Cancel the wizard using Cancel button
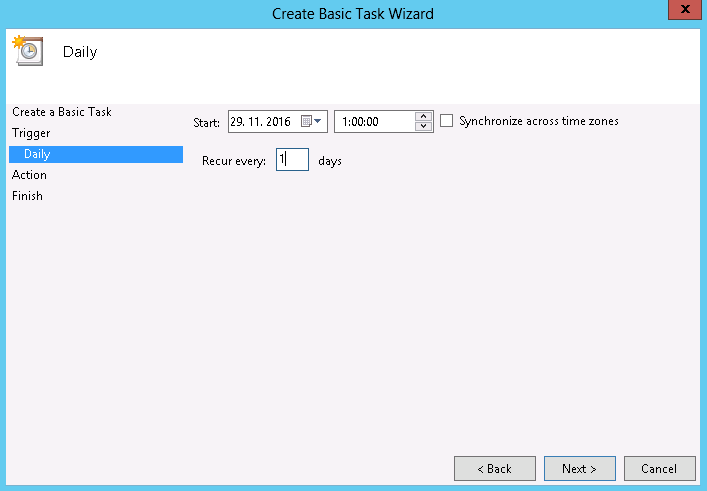The height and width of the screenshot is (491, 707). pos(659,468)
